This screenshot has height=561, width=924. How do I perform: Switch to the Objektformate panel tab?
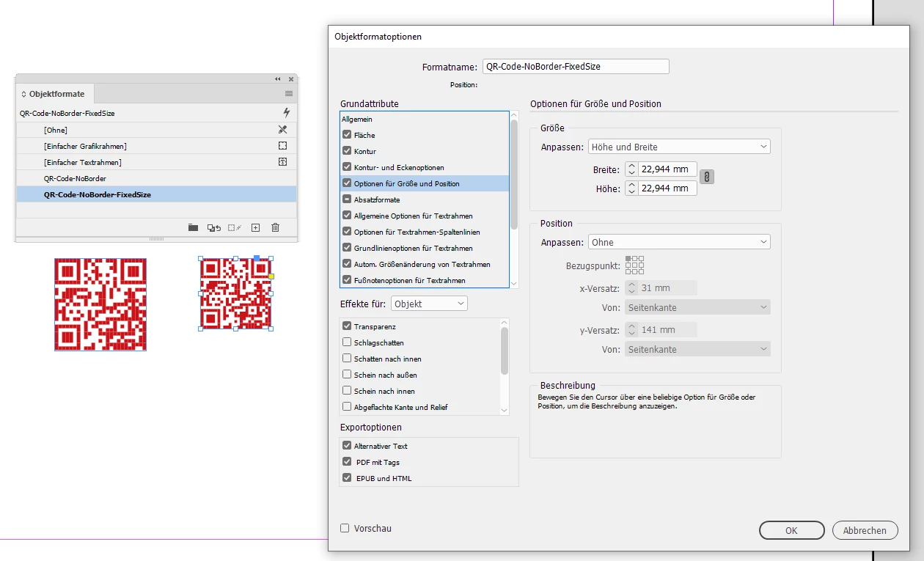coord(56,94)
